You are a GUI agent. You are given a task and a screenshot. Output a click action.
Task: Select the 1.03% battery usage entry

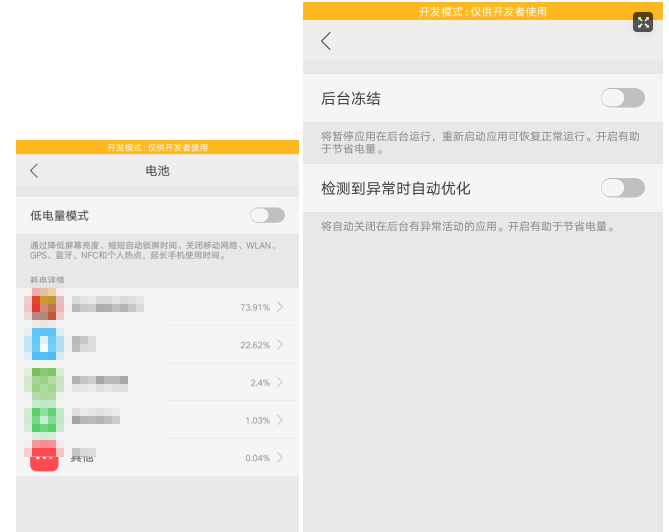(x=160, y=420)
